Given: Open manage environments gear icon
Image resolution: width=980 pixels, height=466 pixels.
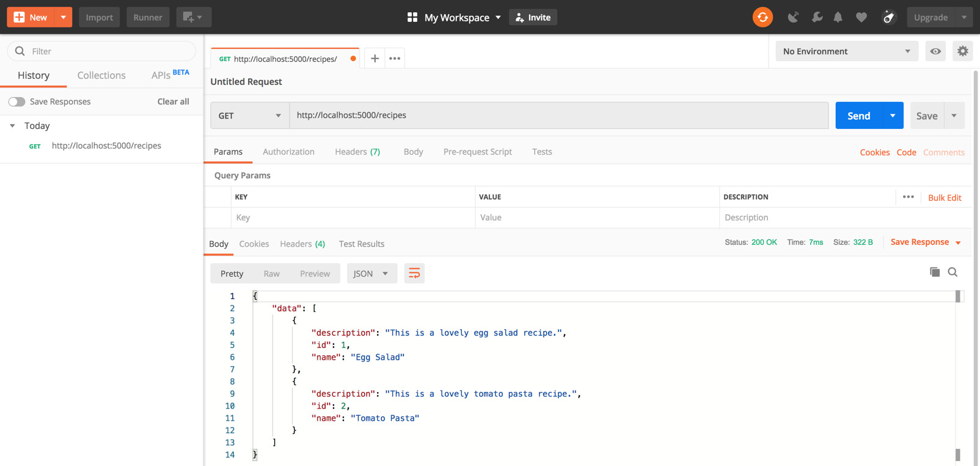Looking at the screenshot, I should click(x=963, y=51).
